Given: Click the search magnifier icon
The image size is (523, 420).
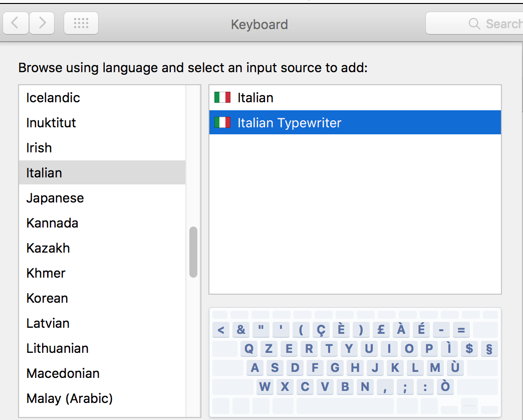Looking at the screenshot, I should 474,24.
